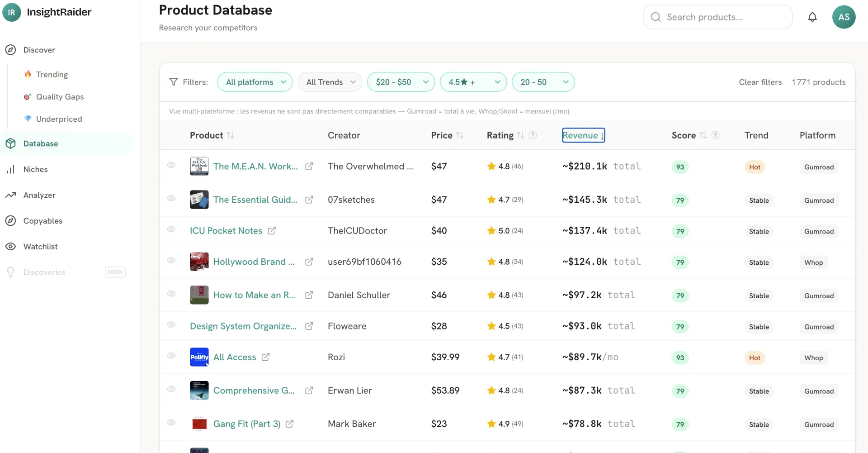Open external link for How to Make an R...

pos(309,295)
